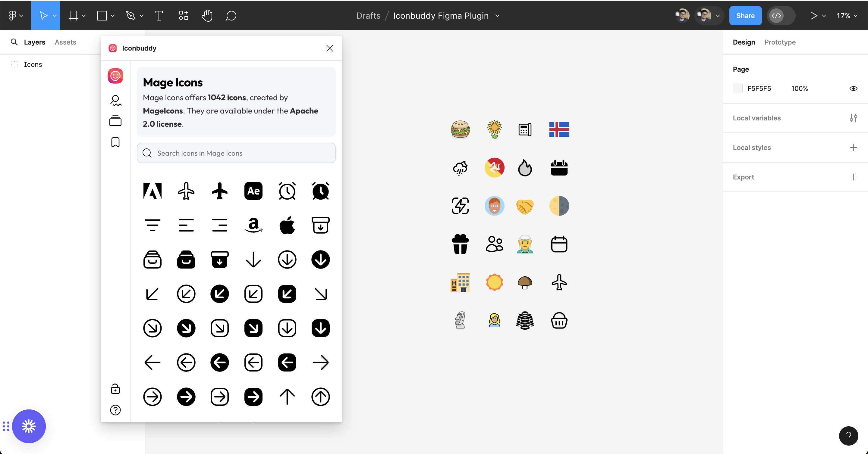Click the page color F5F5F5 swatch
The width and height of the screenshot is (868, 454).
(737, 89)
